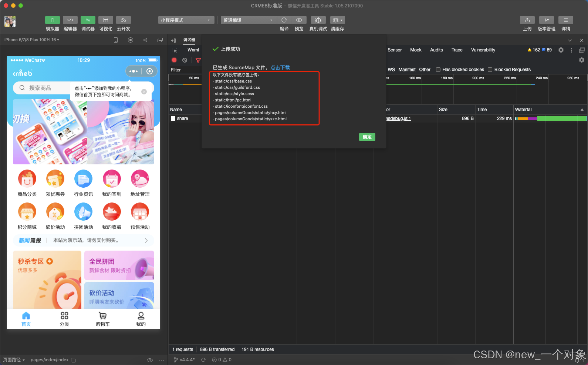Enable Has blocked cookies checkbox
Image resolution: width=588 pixels, height=365 pixels.
[x=438, y=70]
